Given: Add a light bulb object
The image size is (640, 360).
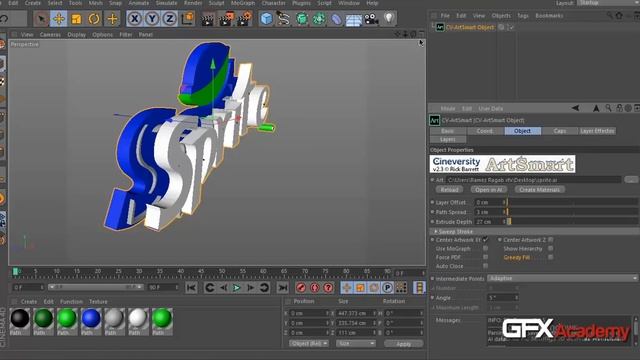Looking at the screenshot, I should [389, 18].
